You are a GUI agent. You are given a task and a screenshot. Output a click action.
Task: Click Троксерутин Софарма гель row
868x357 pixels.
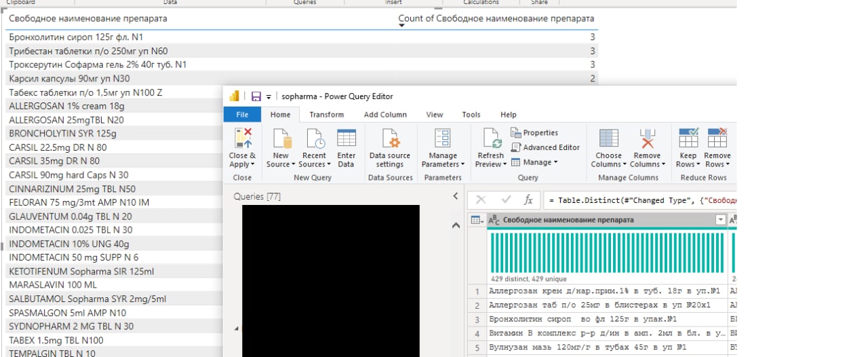(302, 64)
